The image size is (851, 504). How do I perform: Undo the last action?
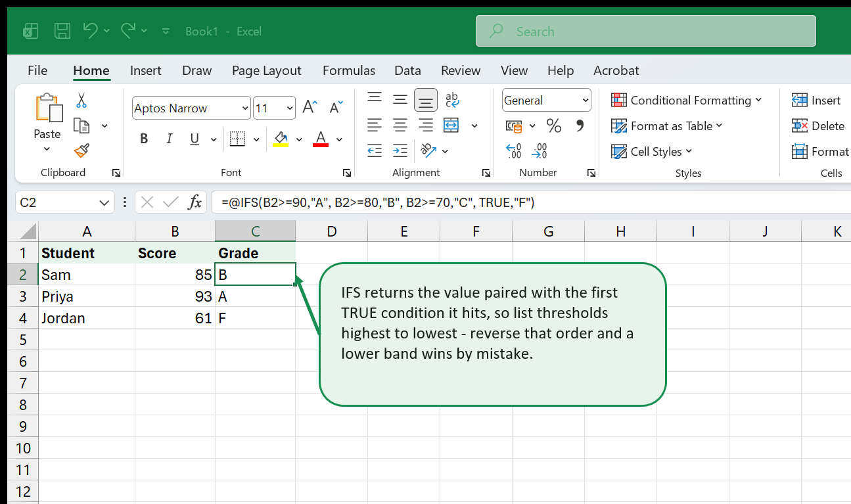coord(90,30)
